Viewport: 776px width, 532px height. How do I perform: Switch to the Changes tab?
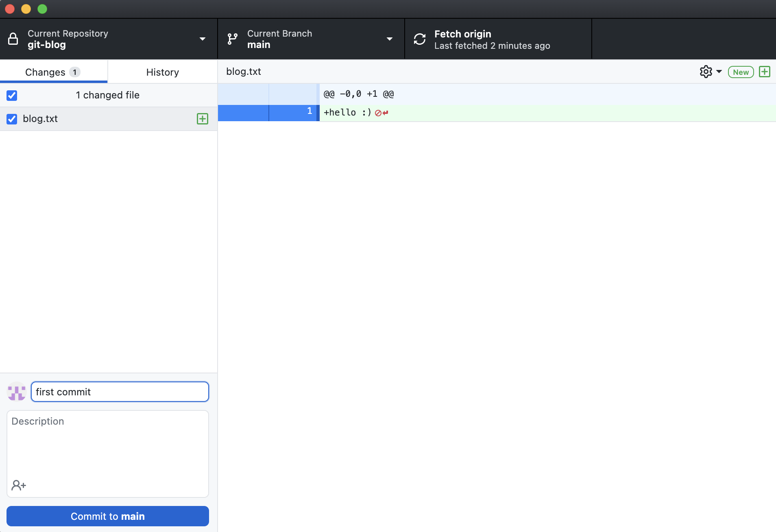54,72
